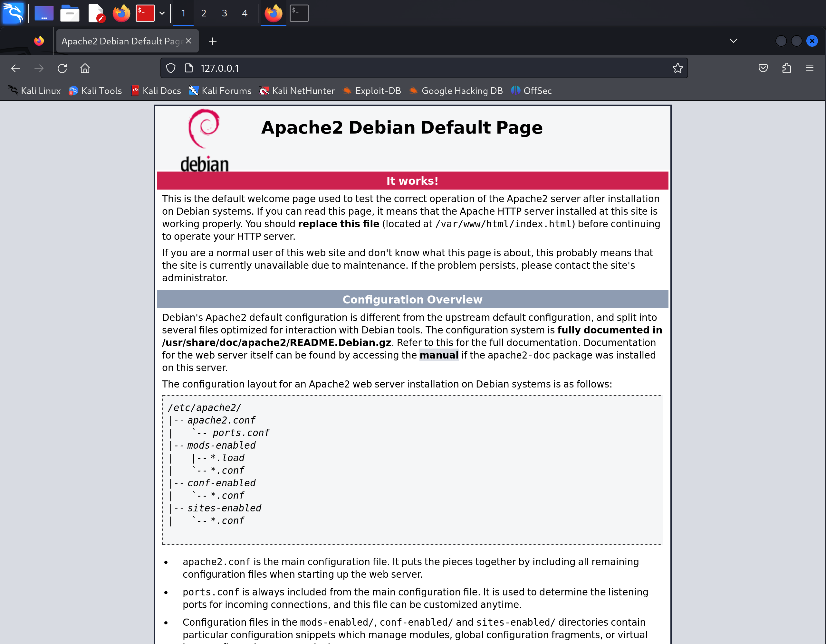Screen dimensions: 826x644
Task: Bookmark this page with the star icon
Action: [x=677, y=69]
